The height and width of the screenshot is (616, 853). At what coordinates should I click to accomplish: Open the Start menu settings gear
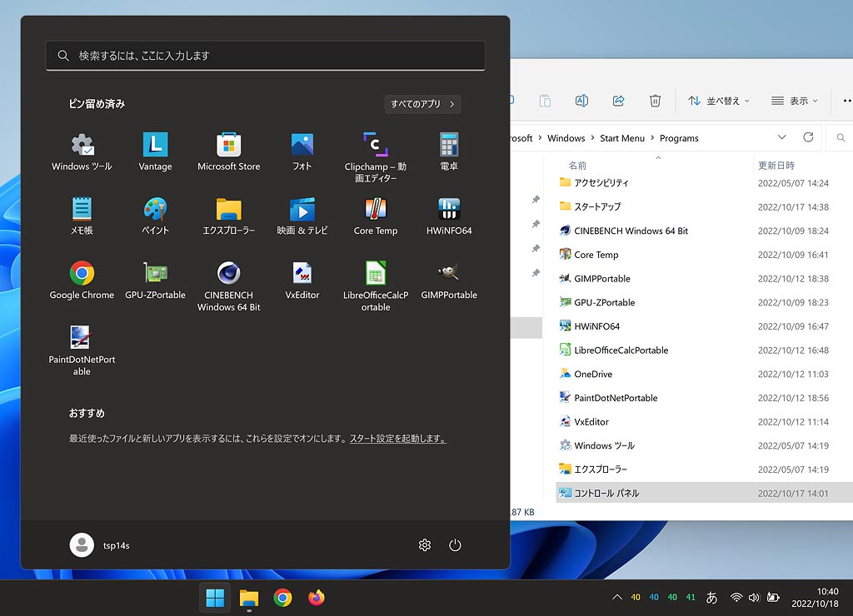tap(425, 545)
